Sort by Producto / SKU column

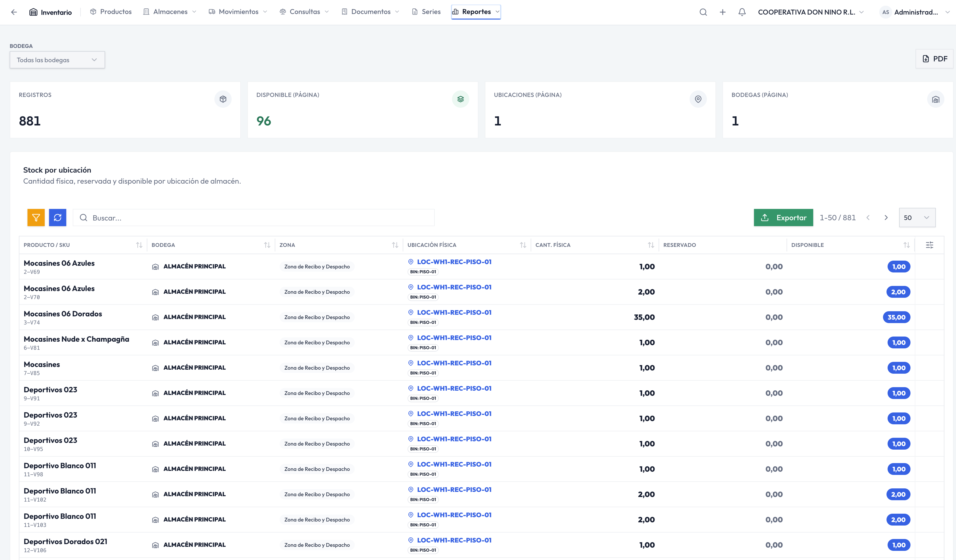point(139,245)
